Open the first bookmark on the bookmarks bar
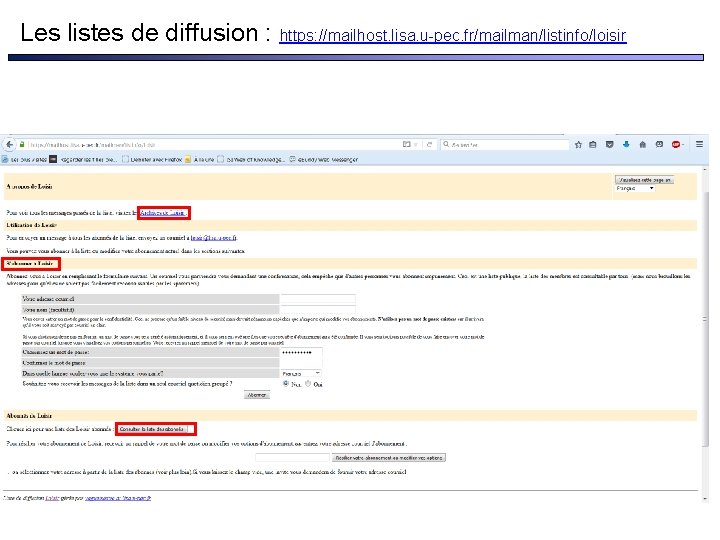720x540 pixels. click(24, 159)
